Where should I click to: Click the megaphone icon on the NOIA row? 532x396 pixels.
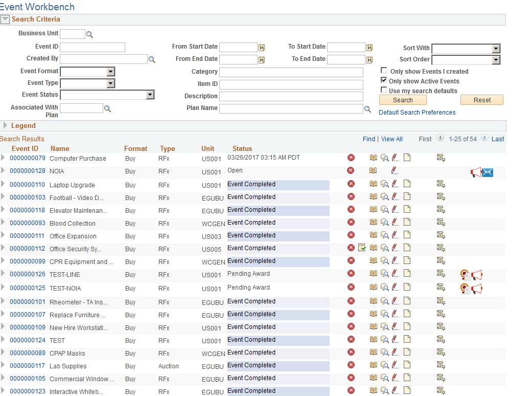coord(476,172)
